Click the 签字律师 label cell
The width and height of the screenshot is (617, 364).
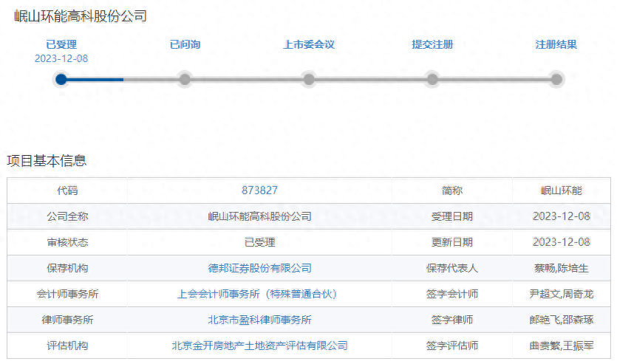click(452, 320)
